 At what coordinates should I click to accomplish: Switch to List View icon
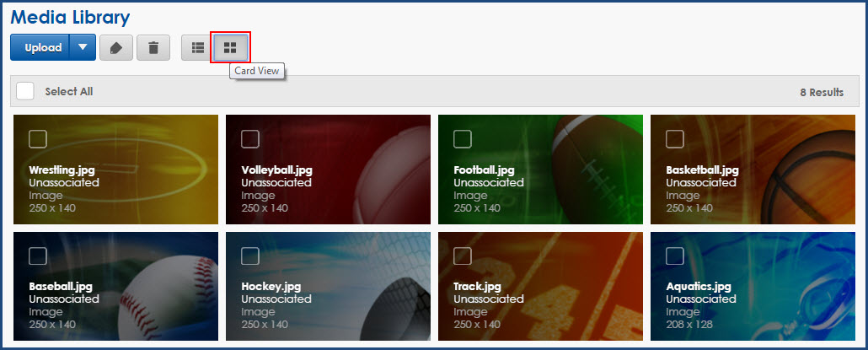(198, 47)
